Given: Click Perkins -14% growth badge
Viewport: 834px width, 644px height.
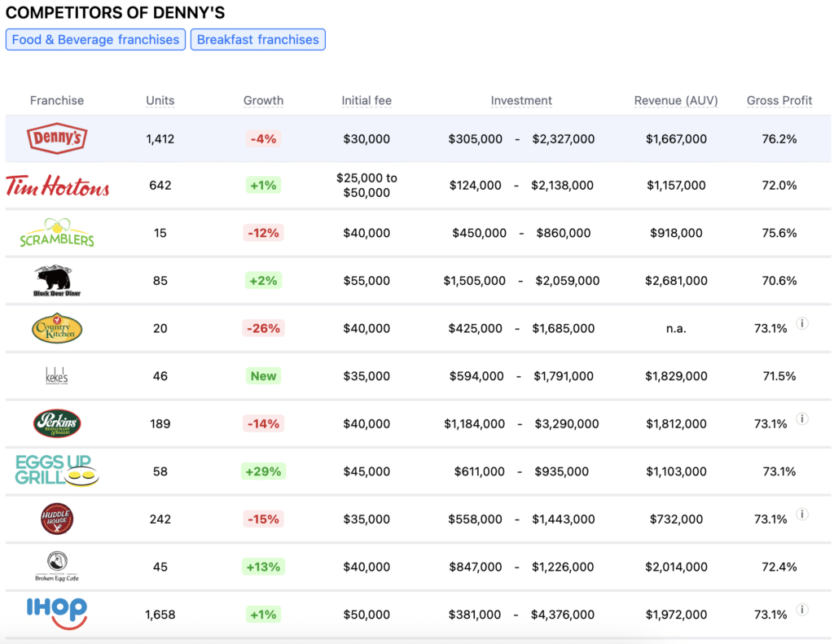Looking at the screenshot, I should point(263,424).
